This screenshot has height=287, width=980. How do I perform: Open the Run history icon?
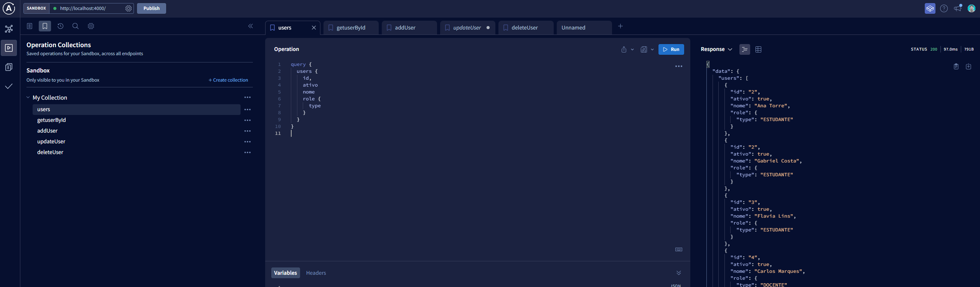click(x=60, y=26)
